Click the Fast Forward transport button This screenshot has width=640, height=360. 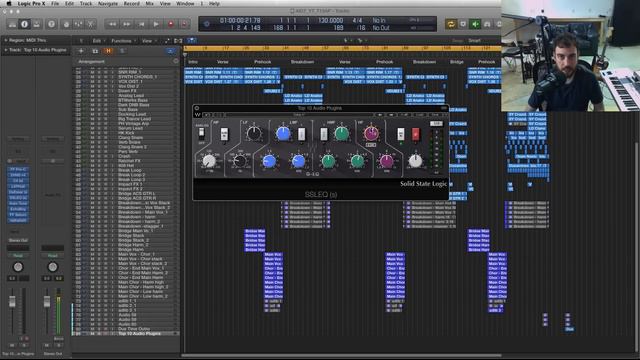[127, 24]
